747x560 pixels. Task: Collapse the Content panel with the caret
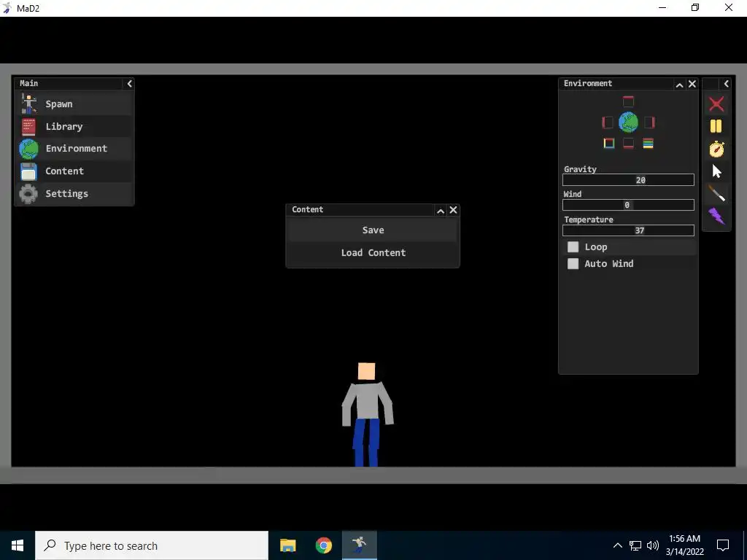tap(441, 210)
